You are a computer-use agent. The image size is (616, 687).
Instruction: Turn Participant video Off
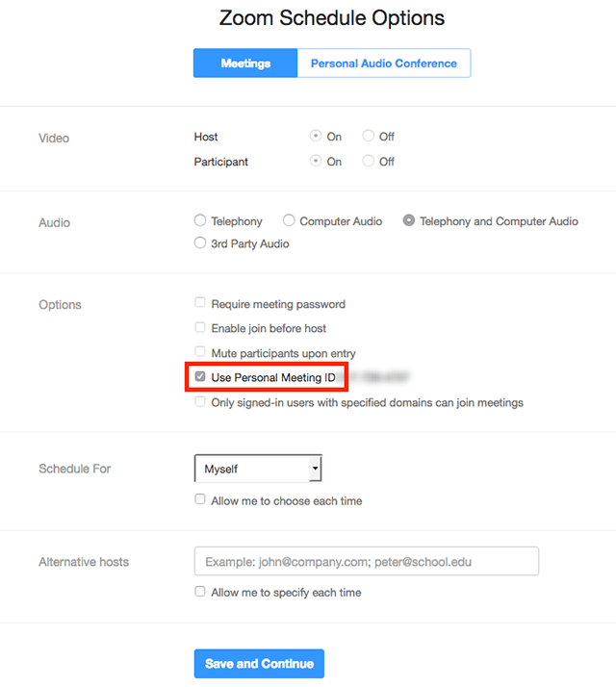pos(369,161)
